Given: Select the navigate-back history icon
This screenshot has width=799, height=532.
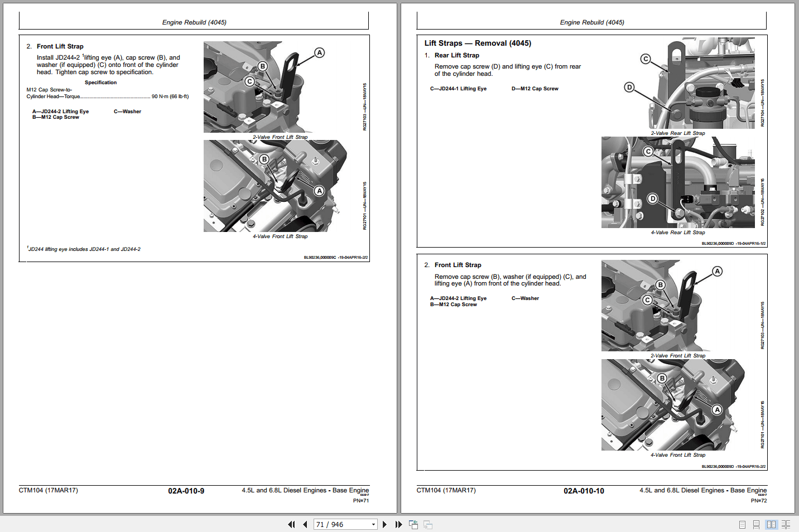Looking at the screenshot, I should (x=413, y=524).
